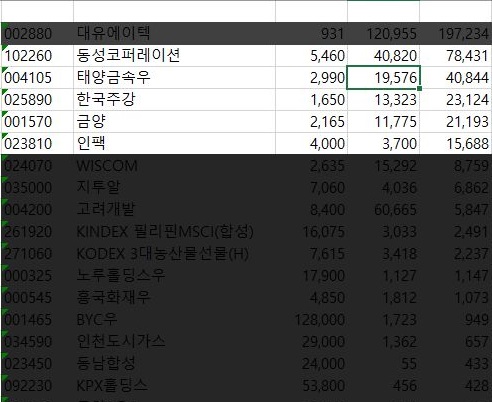Click the KPX홀딩스 cell
492x402 pixels.
174,386
